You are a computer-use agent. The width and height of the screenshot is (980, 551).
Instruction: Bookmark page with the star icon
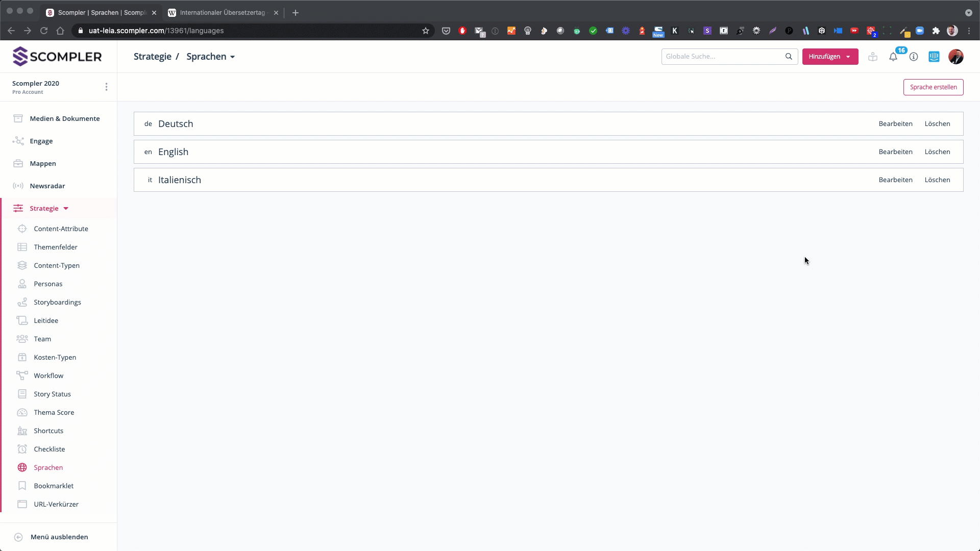click(426, 31)
